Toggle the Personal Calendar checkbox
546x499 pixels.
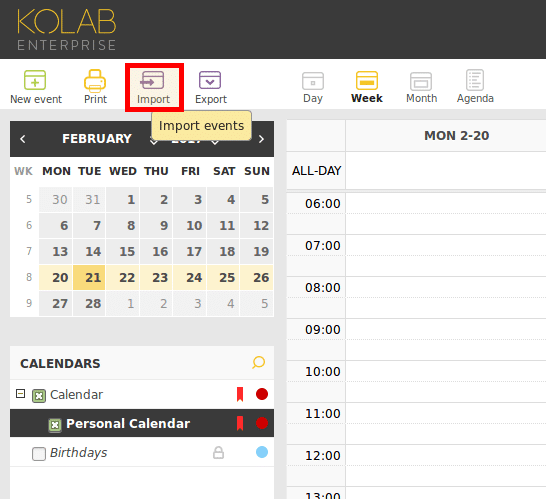click(55, 425)
